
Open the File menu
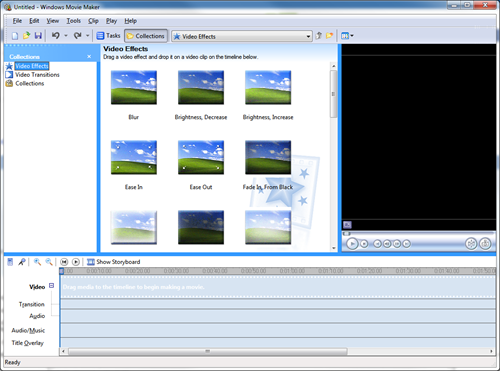[x=17, y=21]
